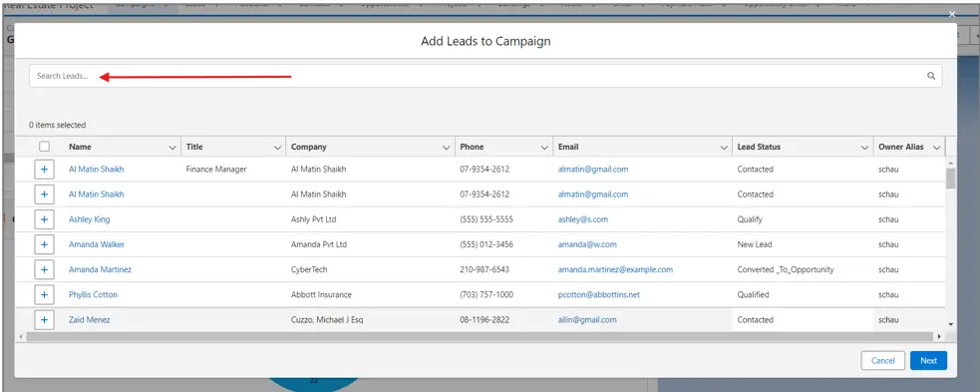Click phone number (703) 757-1000
This screenshot has height=392, width=980.
(487, 294)
